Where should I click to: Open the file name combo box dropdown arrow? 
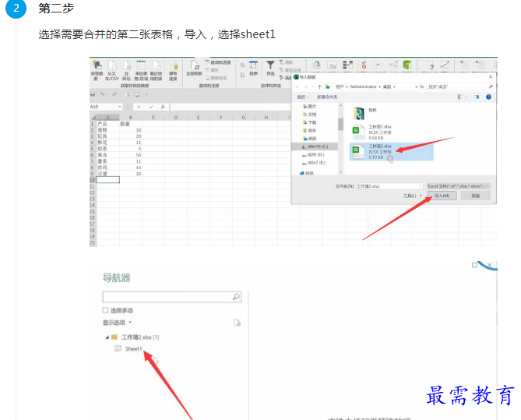pyautogui.click(x=421, y=186)
